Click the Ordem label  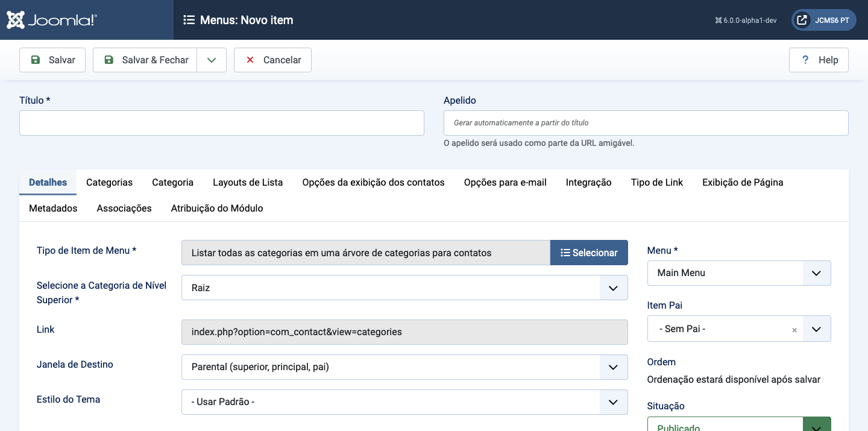tap(661, 362)
